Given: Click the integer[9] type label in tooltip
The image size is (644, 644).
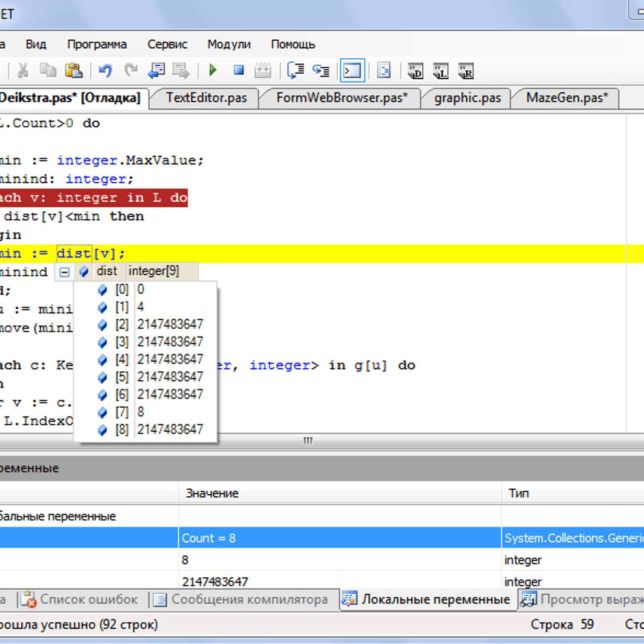Looking at the screenshot, I should point(154,271).
